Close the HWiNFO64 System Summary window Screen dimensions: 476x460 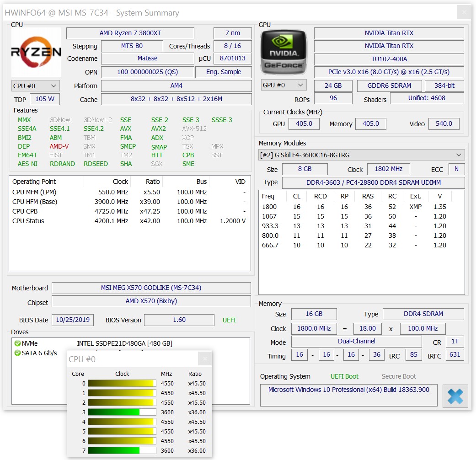[x=464, y=12]
